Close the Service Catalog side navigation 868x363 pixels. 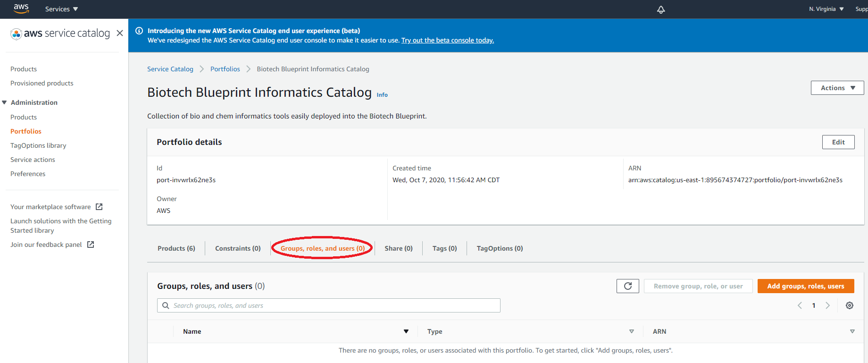[120, 33]
